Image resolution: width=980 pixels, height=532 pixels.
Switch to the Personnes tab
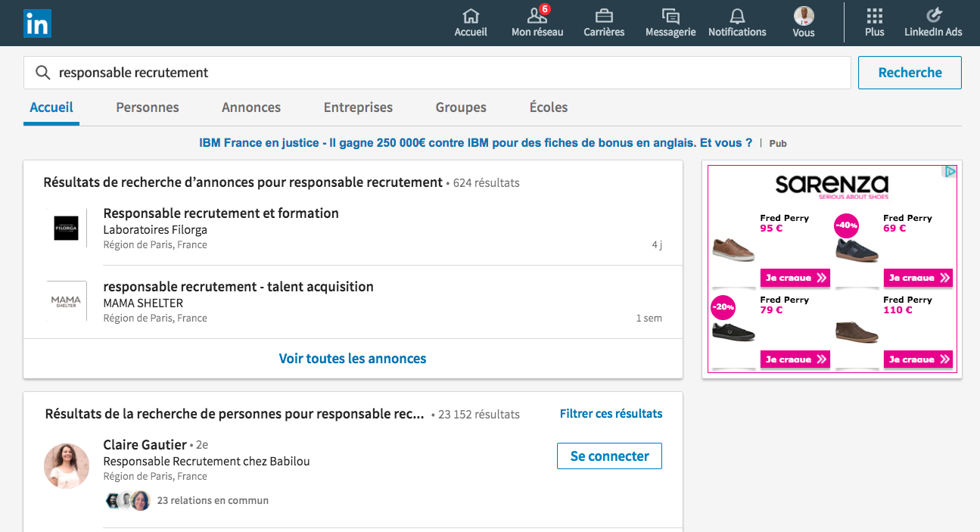pos(148,107)
